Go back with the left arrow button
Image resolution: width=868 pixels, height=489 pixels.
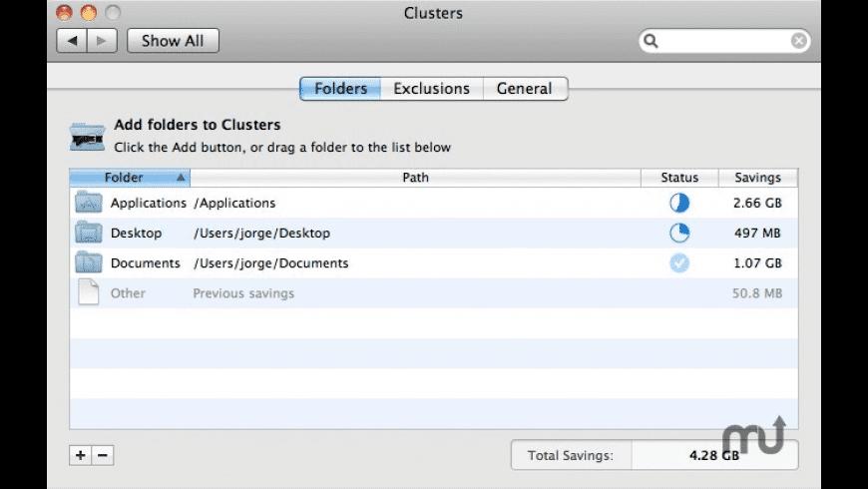[x=72, y=41]
